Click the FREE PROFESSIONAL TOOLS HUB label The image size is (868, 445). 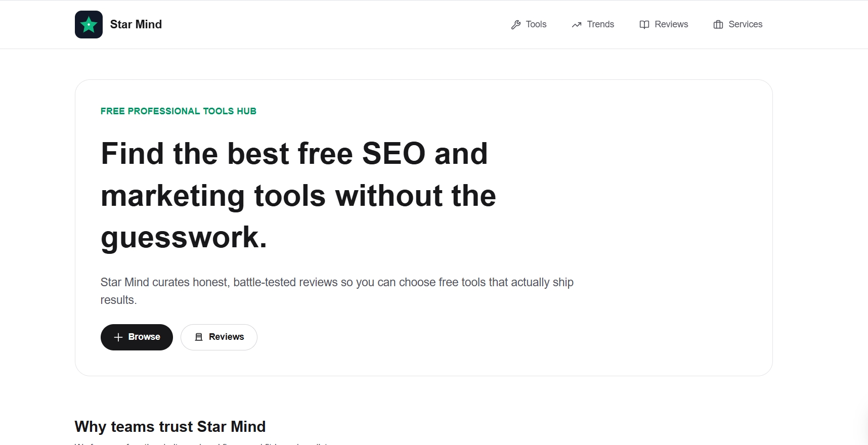[x=178, y=111]
